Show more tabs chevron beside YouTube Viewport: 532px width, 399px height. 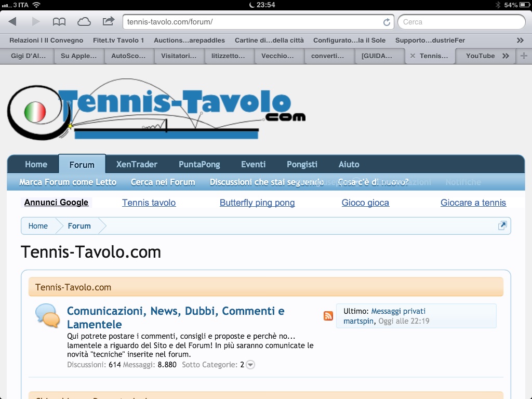506,56
